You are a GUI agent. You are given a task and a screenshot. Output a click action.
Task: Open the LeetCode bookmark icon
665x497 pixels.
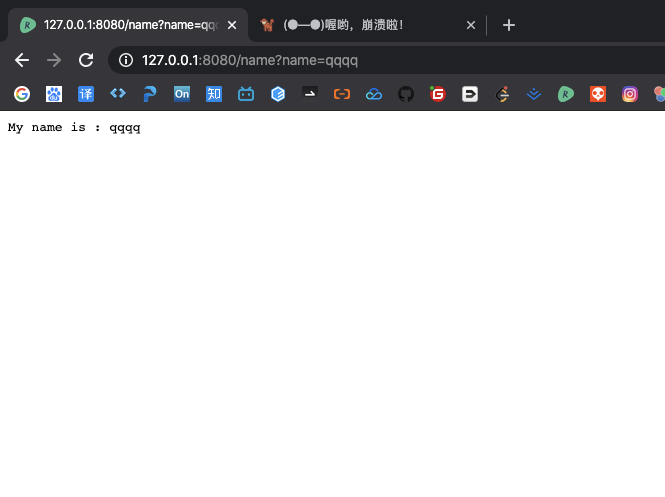coord(502,94)
